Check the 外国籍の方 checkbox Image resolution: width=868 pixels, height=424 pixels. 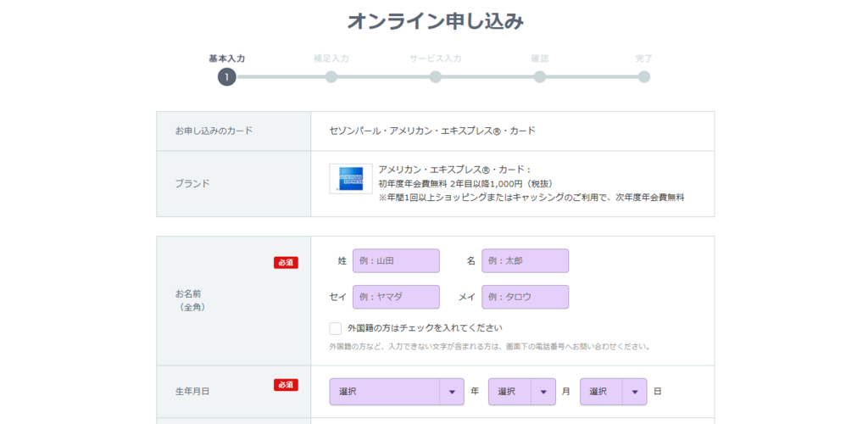click(x=336, y=328)
